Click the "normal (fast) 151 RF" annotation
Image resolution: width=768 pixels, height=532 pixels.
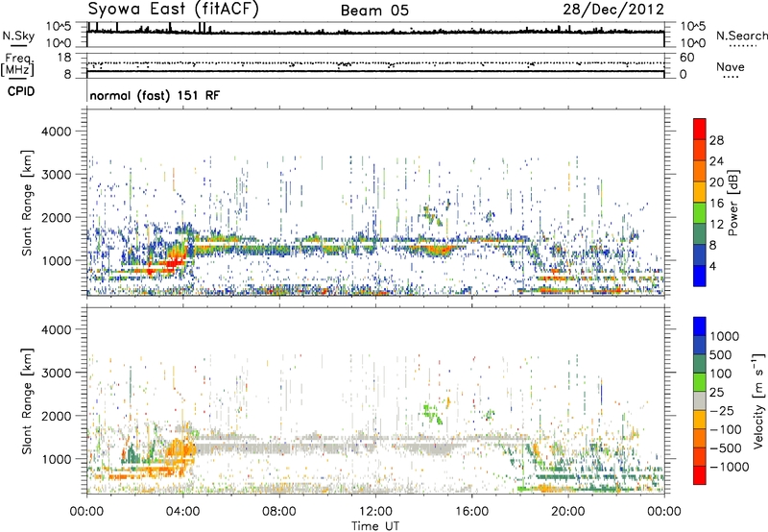coord(155,95)
